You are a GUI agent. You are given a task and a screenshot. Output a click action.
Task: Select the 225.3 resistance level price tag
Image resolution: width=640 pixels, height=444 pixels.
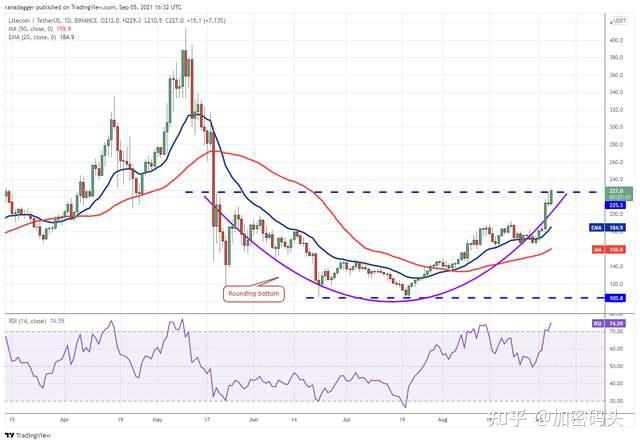pos(616,205)
